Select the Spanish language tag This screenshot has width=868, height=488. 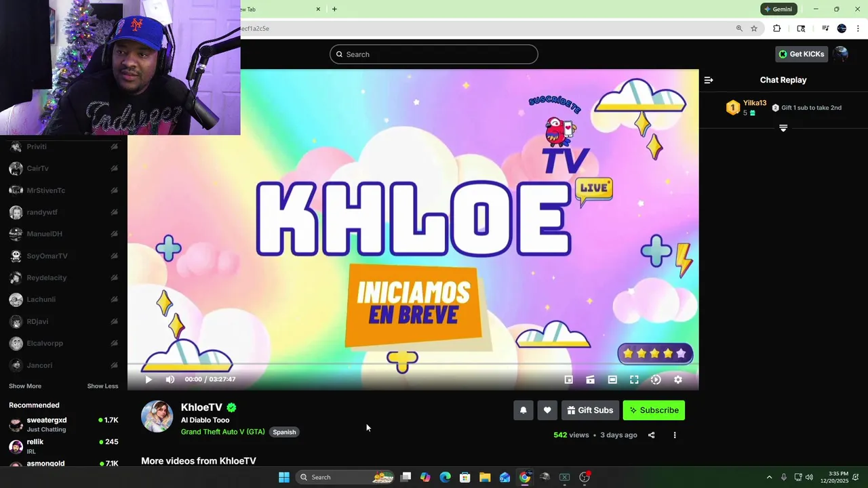pyautogui.click(x=284, y=432)
